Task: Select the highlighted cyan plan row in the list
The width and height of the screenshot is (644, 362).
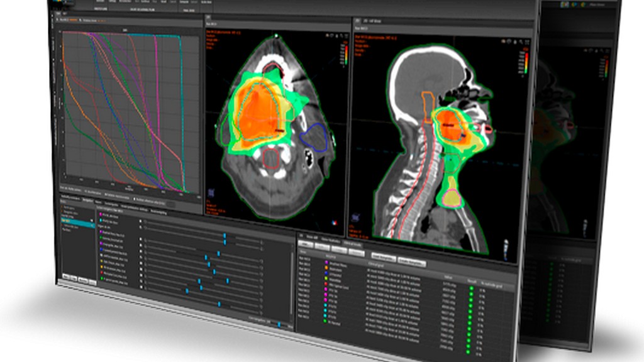Action: (78, 222)
